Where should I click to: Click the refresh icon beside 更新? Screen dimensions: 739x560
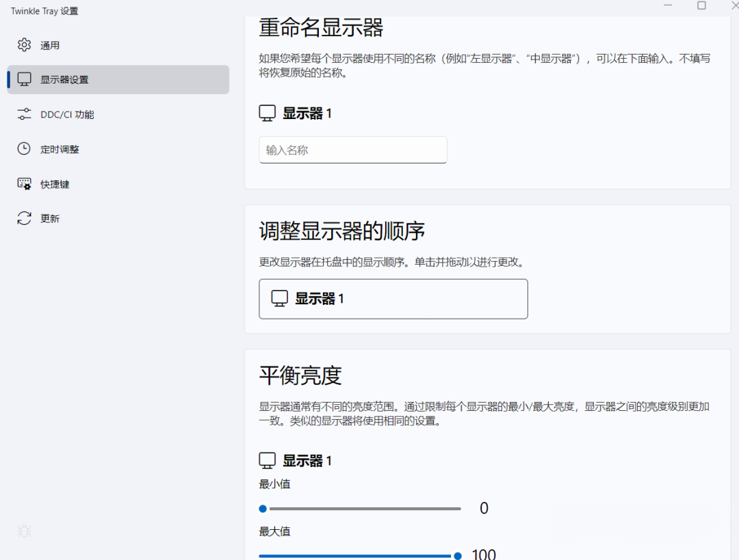(24, 218)
